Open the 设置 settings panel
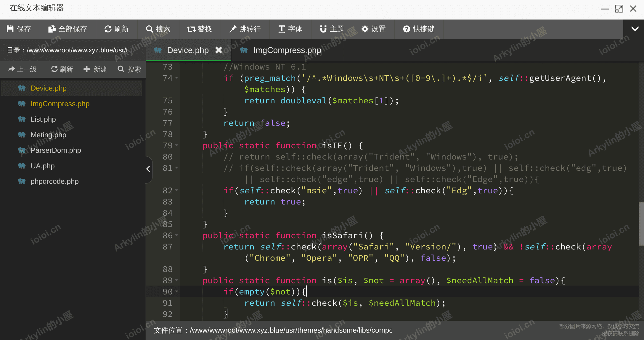This screenshot has height=340, width=644. [374, 29]
